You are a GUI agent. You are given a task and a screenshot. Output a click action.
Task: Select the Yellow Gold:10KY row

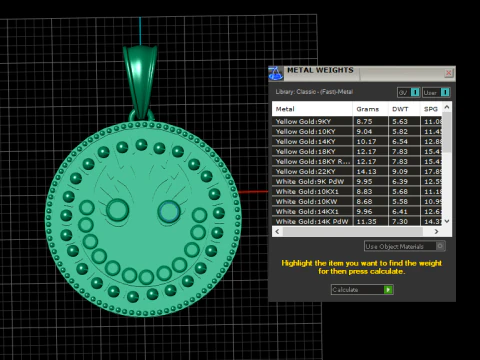pos(357,131)
